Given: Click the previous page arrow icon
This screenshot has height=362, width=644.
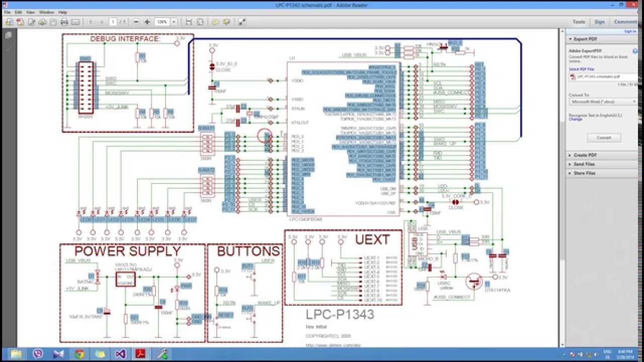Looking at the screenshot, I should 91,22.
